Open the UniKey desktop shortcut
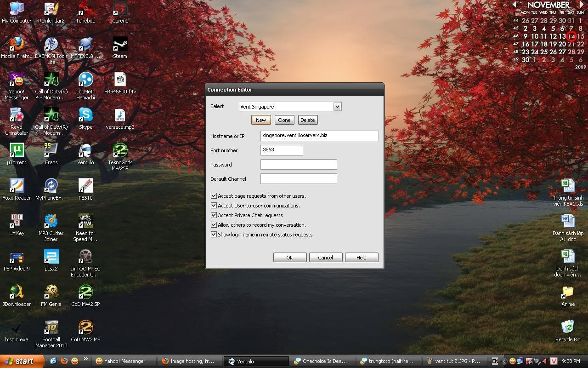 click(17, 225)
